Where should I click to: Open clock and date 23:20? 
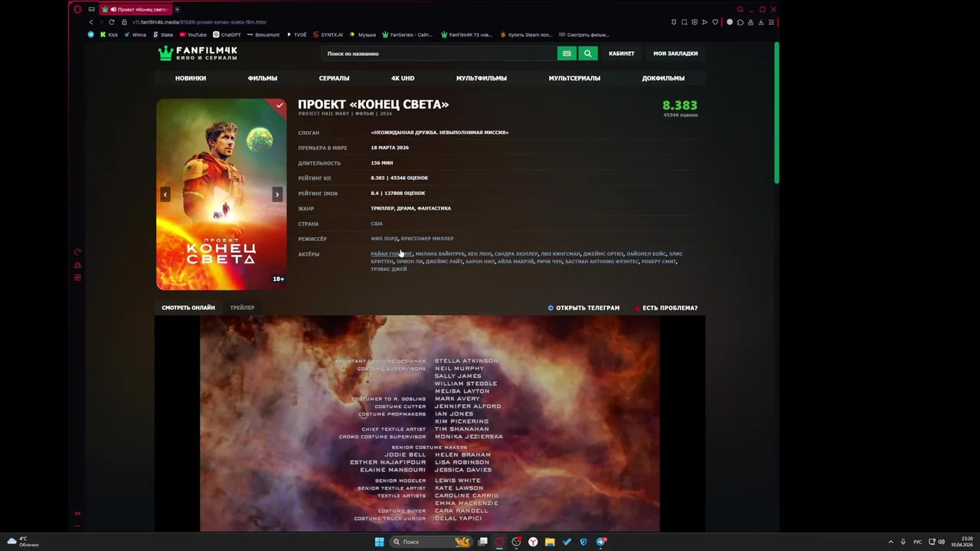(x=962, y=542)
